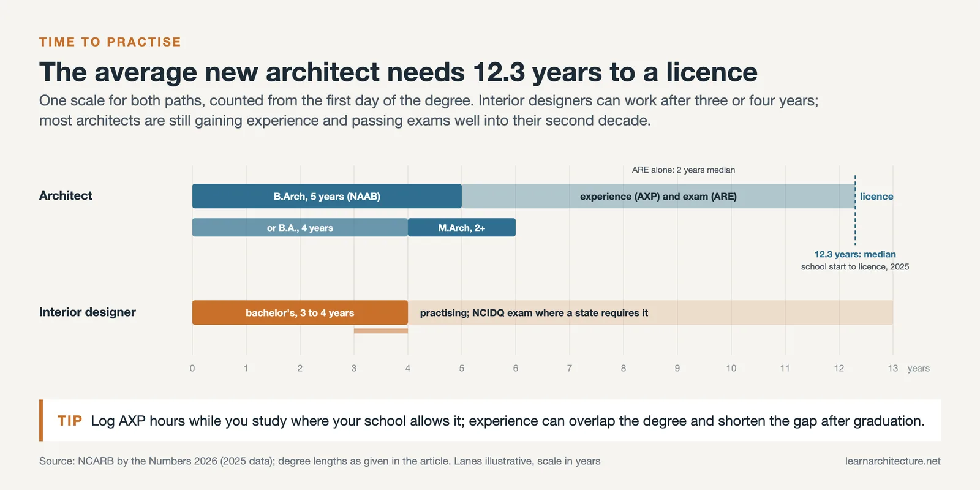Image resolution: width=980 pixels, height=490 pixels.
Task: Click the 'Interior designer' row label
Action: click(88, 312)
